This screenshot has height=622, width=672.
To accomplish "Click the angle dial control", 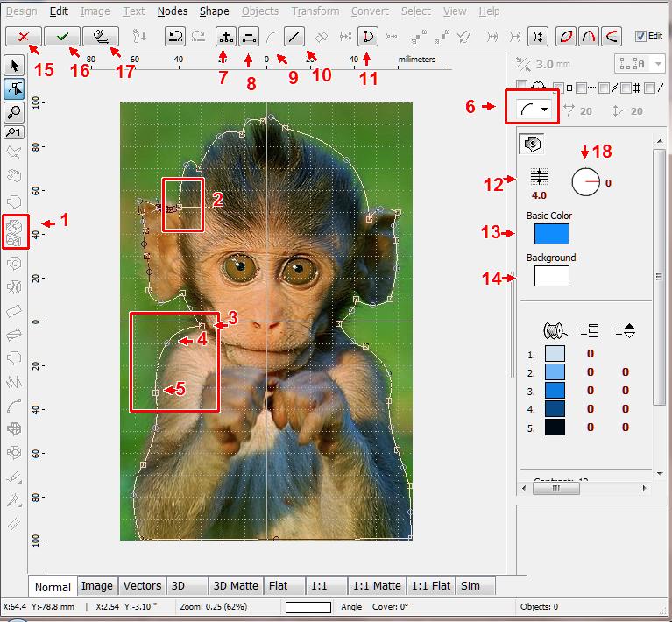I will (585, 182).
